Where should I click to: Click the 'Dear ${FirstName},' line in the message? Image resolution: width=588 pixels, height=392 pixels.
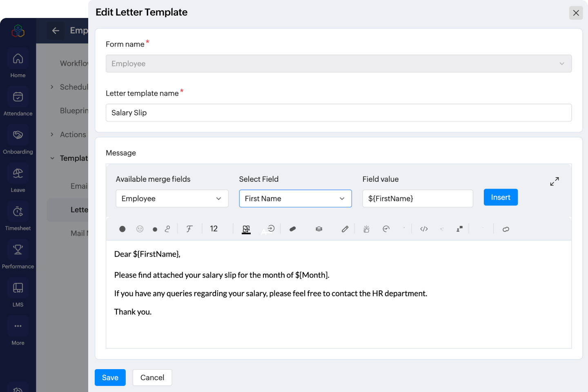(x=147, y=254)
